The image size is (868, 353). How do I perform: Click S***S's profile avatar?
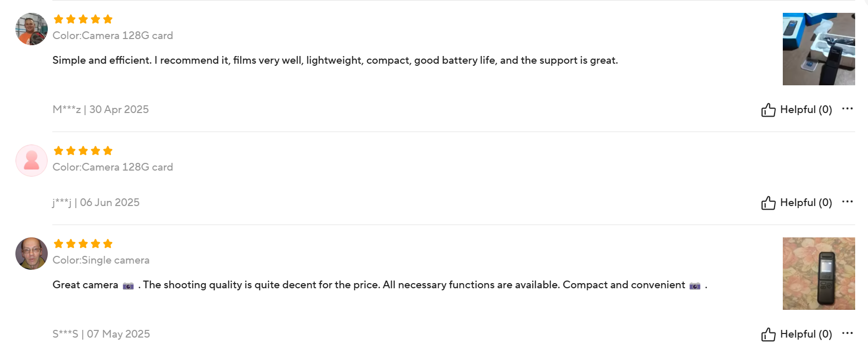click(31, 253)
